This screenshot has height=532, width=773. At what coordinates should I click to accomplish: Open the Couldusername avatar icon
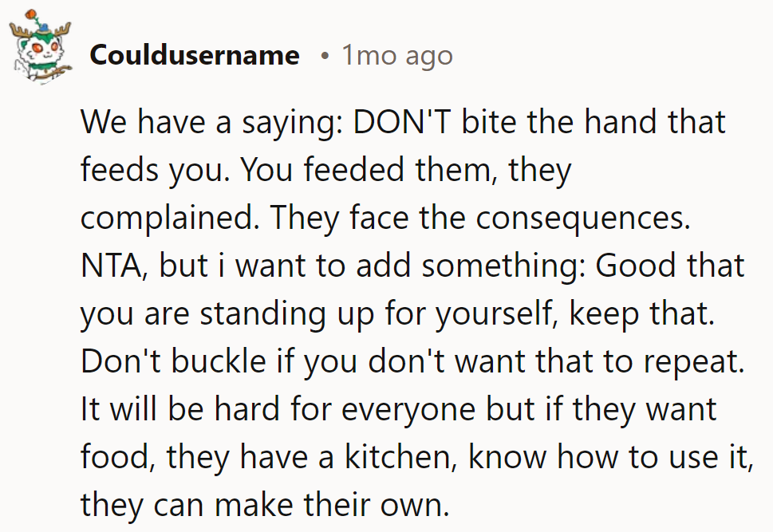tap(41, 47)
